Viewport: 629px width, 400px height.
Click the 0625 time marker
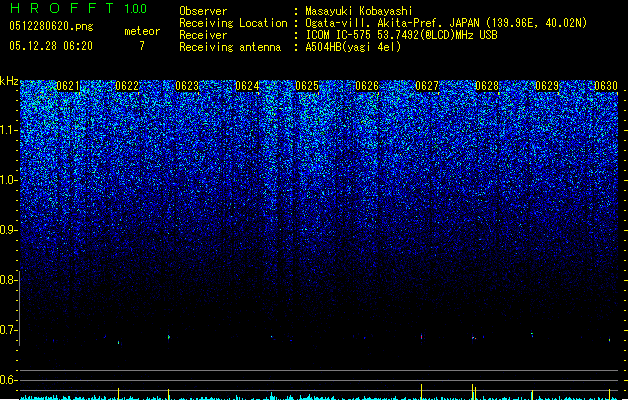coord(307,86)
